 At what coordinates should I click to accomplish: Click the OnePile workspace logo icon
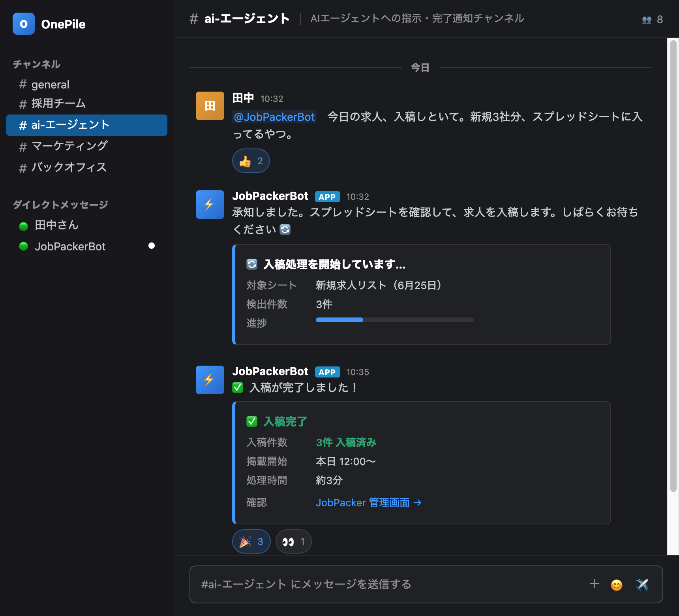[24, 24]
